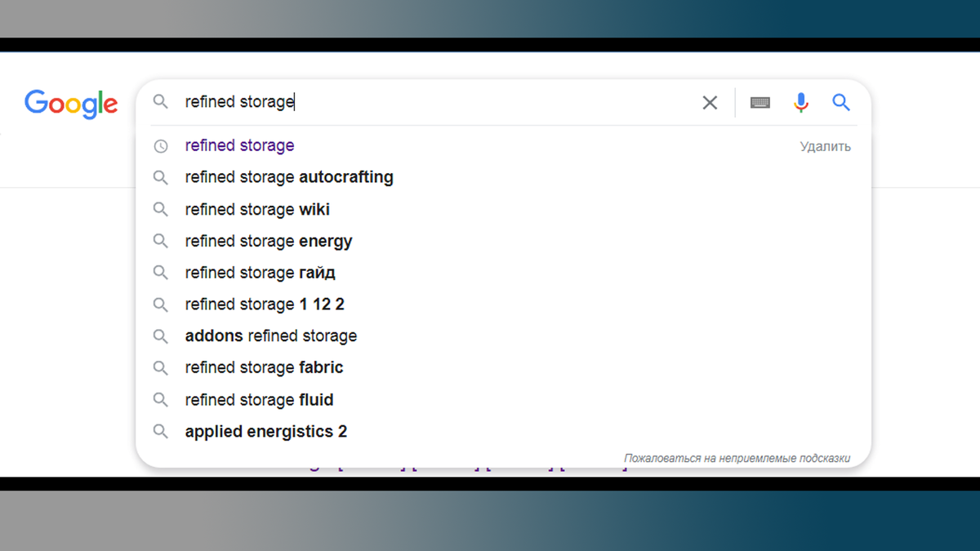Click the clock history icon beside first suggestion
The height and width of the screenshot is (551, 980).
tap(161, 146)
